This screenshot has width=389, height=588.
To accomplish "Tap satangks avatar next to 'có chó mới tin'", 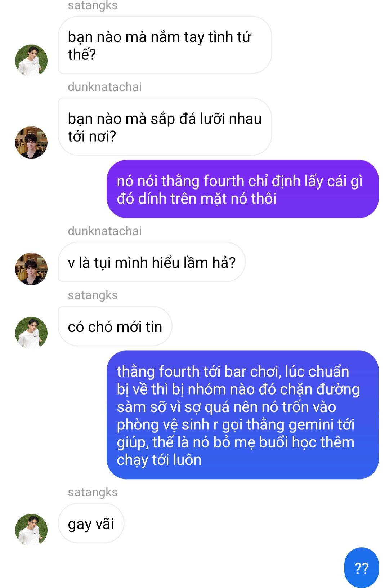I will click(x=31, y=333).
